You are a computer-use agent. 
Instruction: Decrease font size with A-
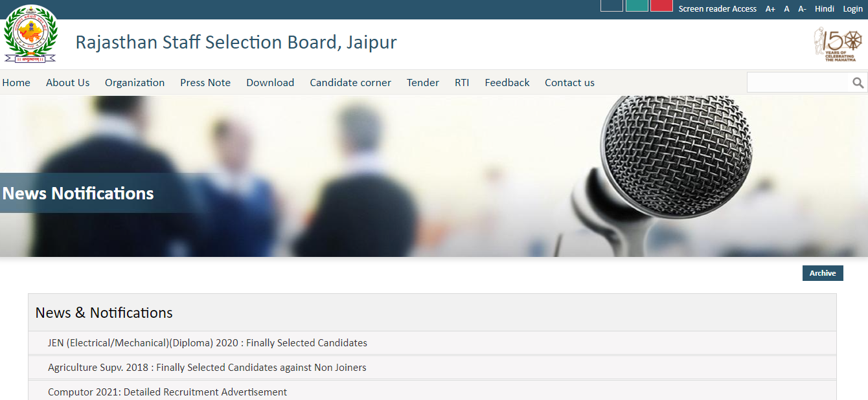pyautogui.click(x=802, y=9)
